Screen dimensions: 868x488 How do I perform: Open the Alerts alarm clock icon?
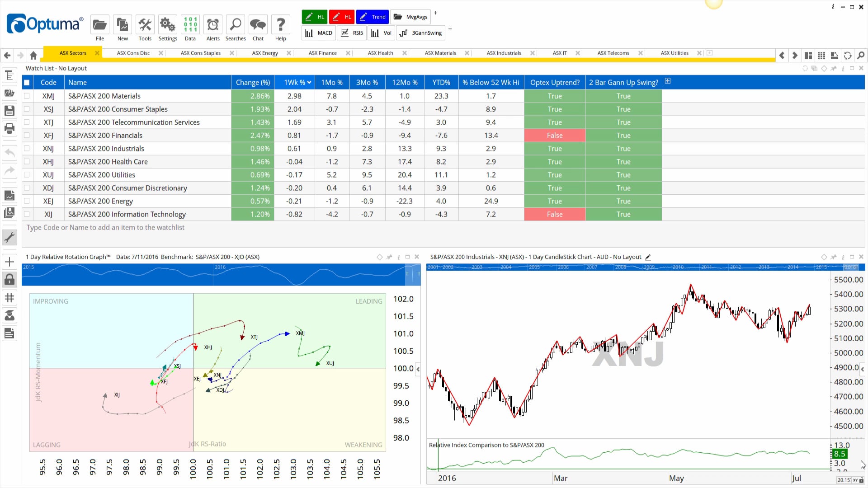tap(213, 24)
